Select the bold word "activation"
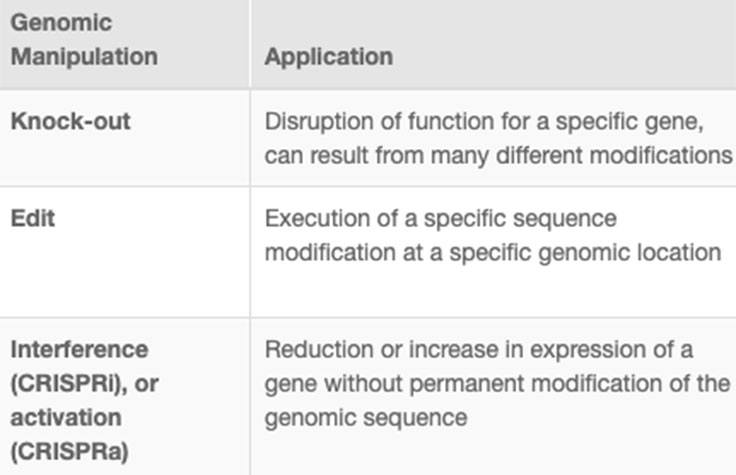736x475 pixels. [66, 416]
